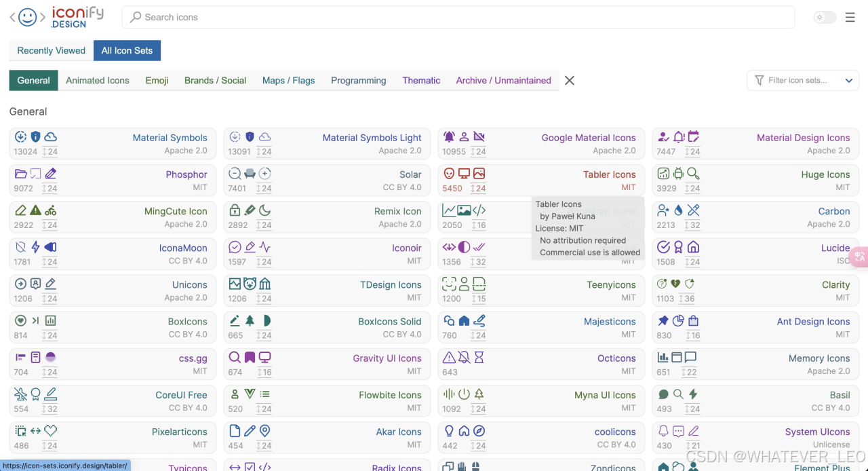Click the power icon in Myna UI Icons card
The width and height of the screenshot is (868, 471).
point(464,394)
